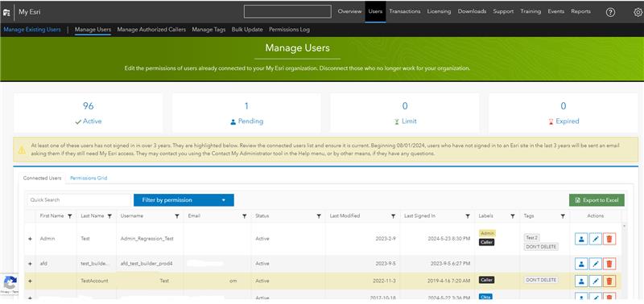Delete the Admin_Regression_Test user
644x304 pixels.
[x=609, y=239]
